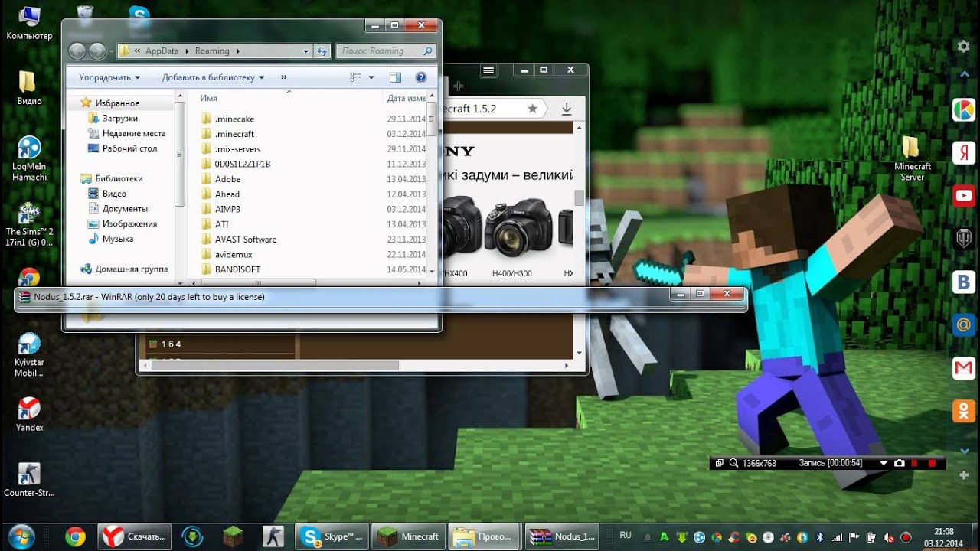
Task: Go back in Explorer navigation
Action: (x=77, y=51)
